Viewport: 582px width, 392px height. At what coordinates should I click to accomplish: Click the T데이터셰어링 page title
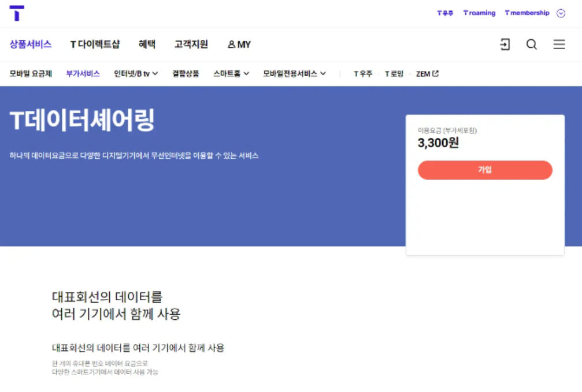tap(82, 120)
